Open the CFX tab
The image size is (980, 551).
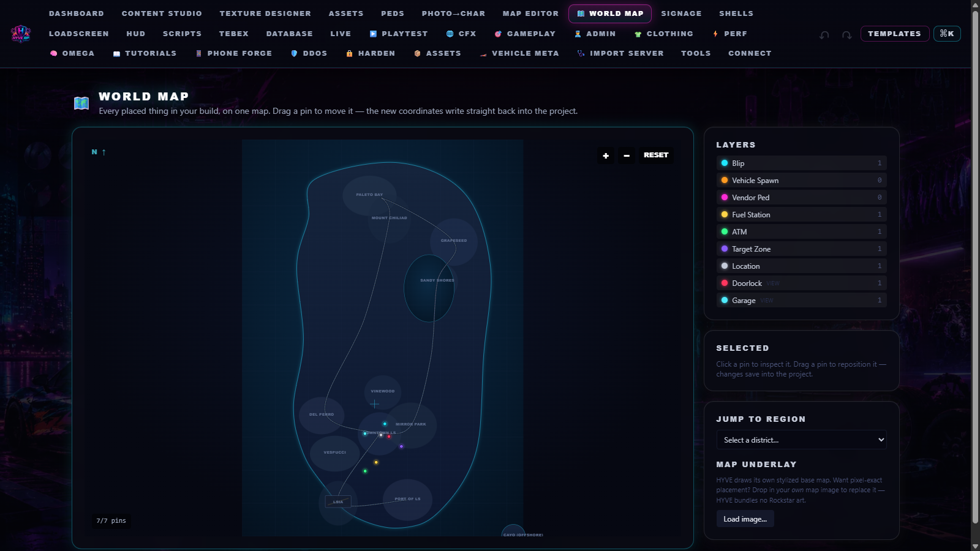(x=461, y=34)
